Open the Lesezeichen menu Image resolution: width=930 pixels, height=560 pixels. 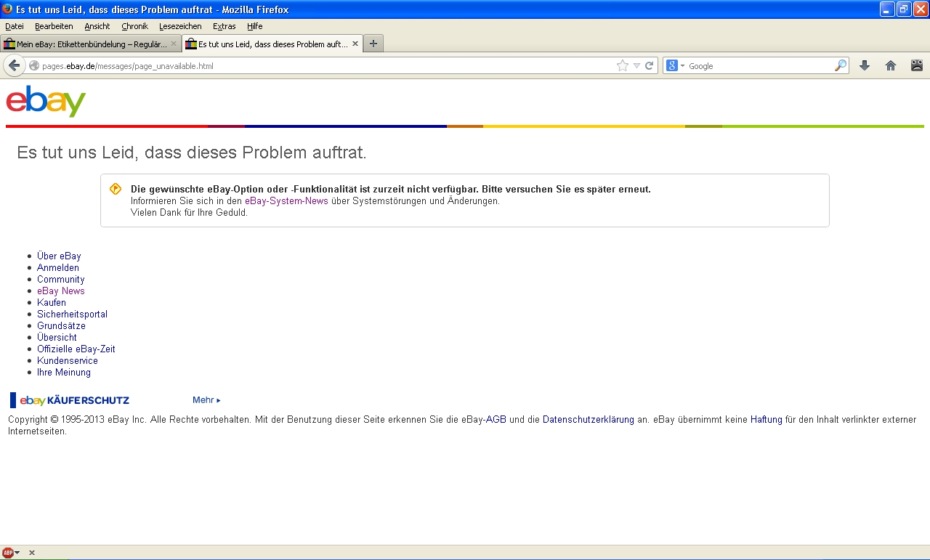click(180, 26)
